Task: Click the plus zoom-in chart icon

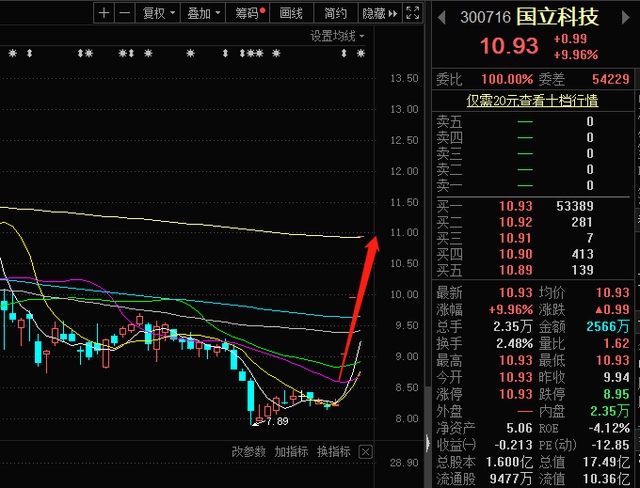Action: (x=104, y=13)
